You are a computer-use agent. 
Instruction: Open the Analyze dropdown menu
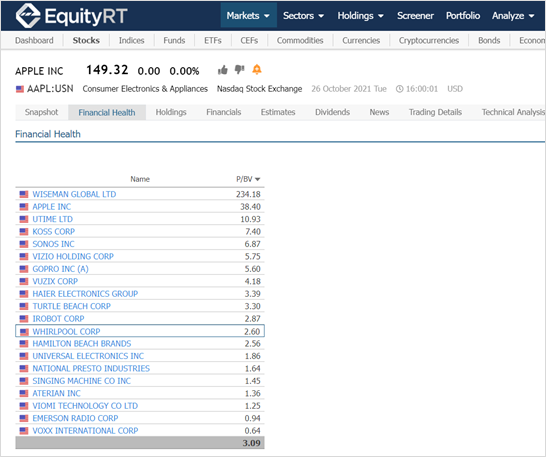pyautogui.click(x=513, y=16)
